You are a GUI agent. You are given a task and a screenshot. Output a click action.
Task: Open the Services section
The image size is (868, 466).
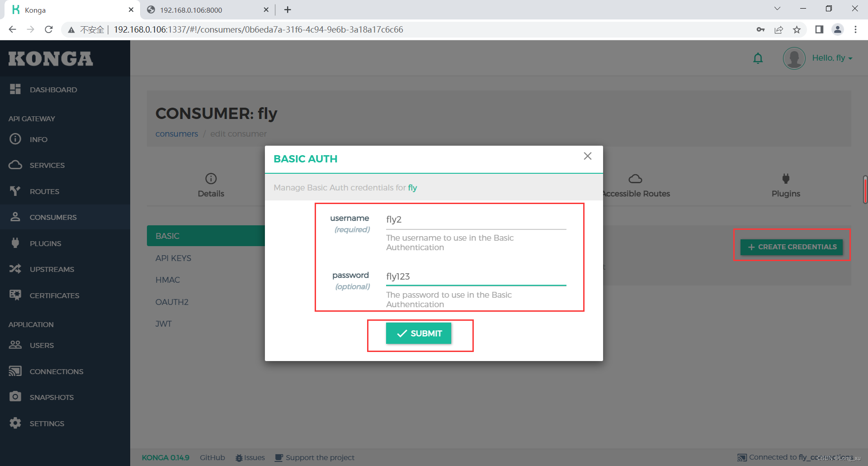[47, 165]
